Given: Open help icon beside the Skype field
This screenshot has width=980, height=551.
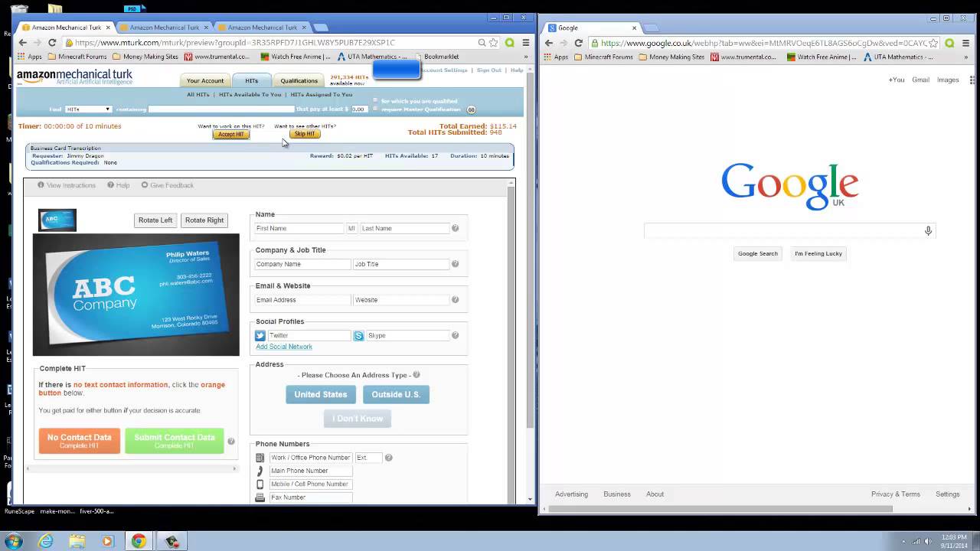Looking at the screenshot, I should point(455,335).
